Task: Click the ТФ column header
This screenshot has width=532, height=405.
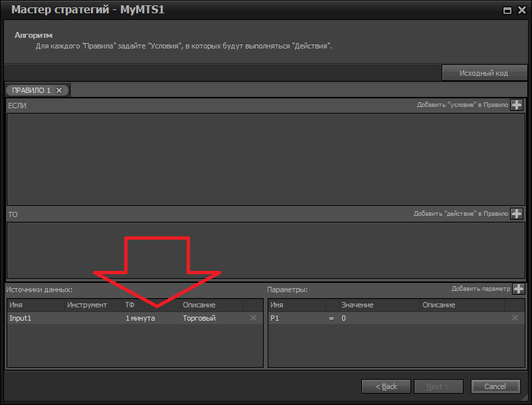Action: pyautogui.click(x=150, y=305)
